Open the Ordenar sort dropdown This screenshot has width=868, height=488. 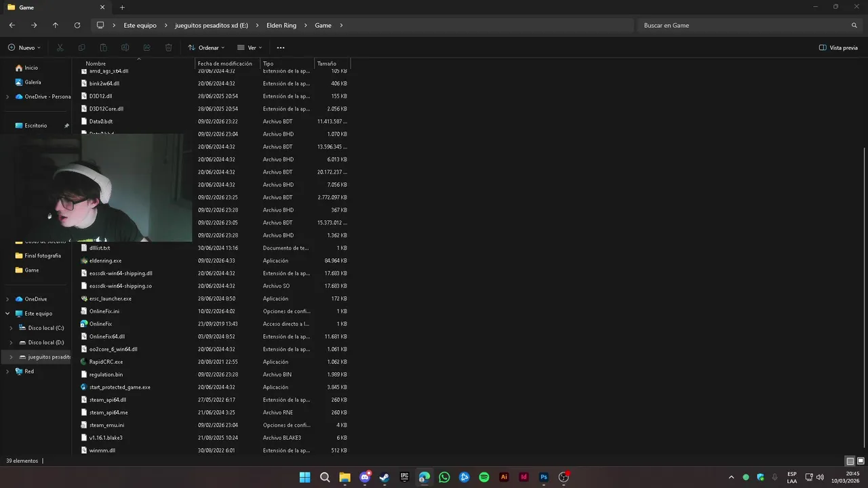point(206,47)
